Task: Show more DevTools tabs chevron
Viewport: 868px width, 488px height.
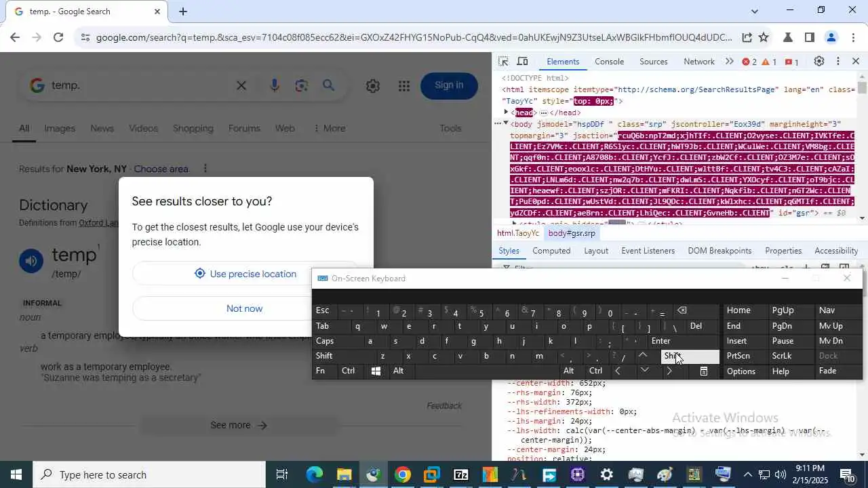Action: pyautogui.click(x=729, y=62)
